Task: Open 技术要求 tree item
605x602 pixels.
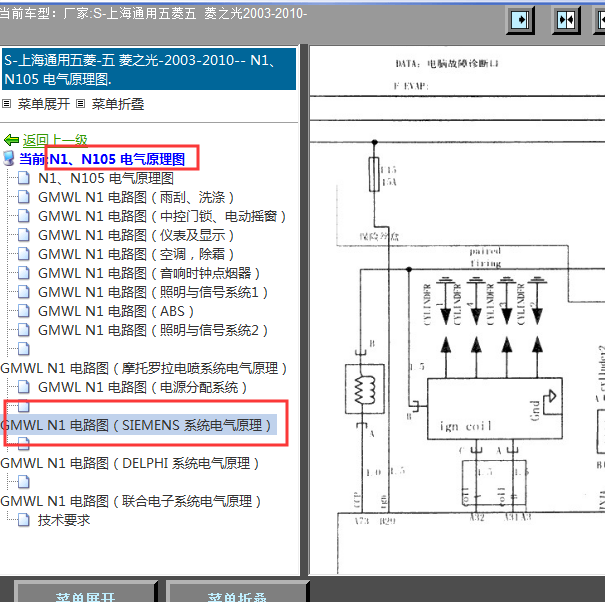Action: click(x=64, y=520)
